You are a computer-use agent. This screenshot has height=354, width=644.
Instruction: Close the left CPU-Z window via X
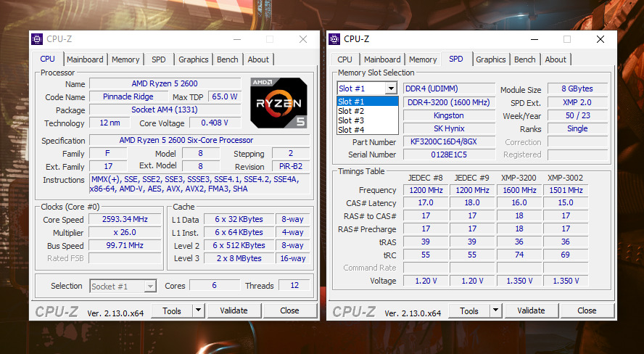click(303, 39)
